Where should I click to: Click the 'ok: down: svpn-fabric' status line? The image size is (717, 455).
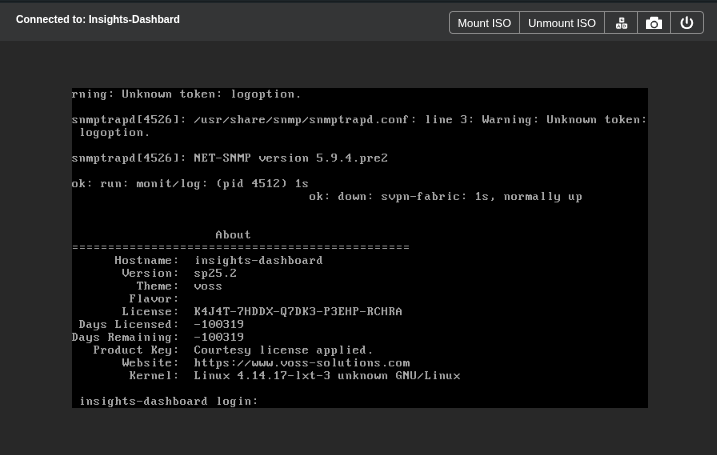pyautogui.click(x=445, y=196)
